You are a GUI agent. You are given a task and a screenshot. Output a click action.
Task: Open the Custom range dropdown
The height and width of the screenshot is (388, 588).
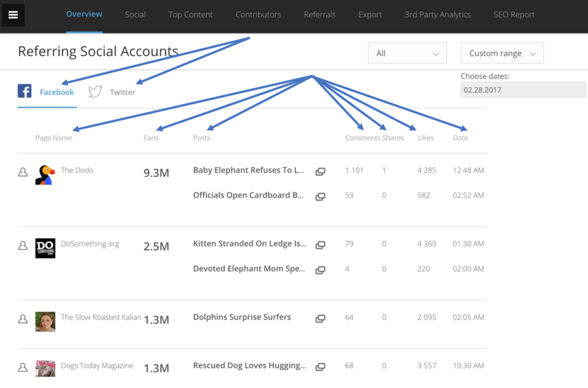[502, 53]
